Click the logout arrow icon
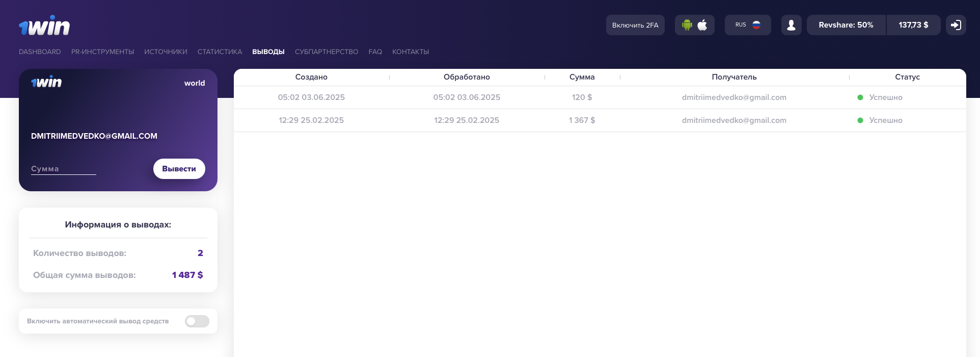This screenshot has height=357, width=980. [x=956, y=25]
